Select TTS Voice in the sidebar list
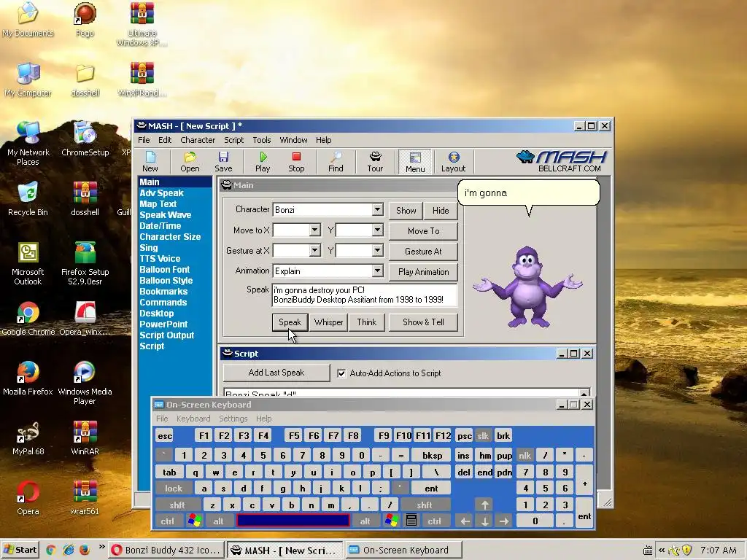The width and height of the screenshot is (747, 560). tap(160, 259)
